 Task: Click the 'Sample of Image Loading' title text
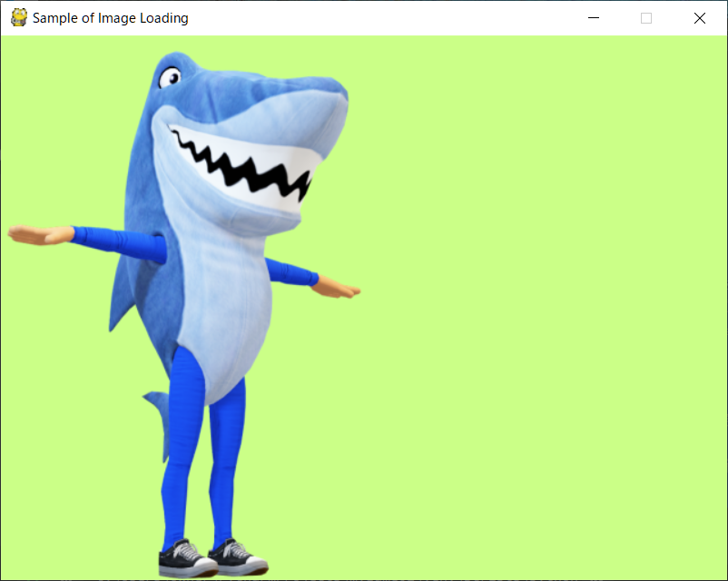pos(111,18)
